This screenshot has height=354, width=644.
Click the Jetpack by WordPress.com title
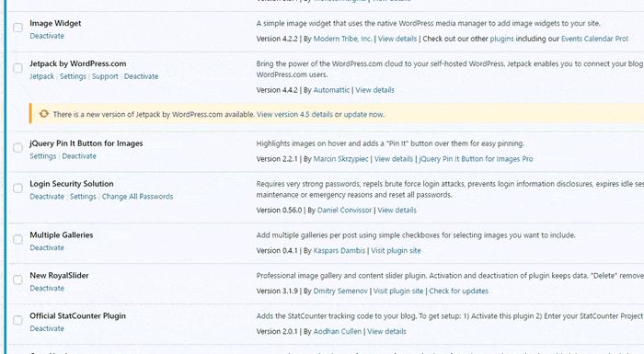click(77, 63)
